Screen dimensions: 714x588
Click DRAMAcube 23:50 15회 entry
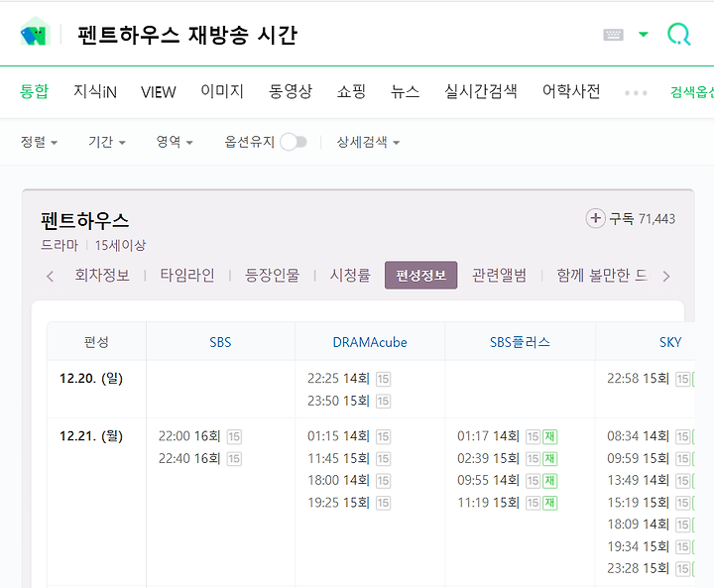pos(338,401)
